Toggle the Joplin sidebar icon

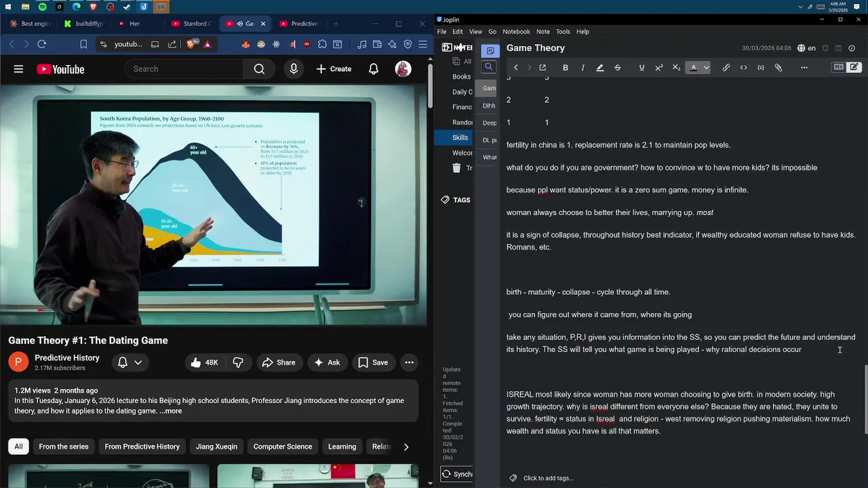447,47
